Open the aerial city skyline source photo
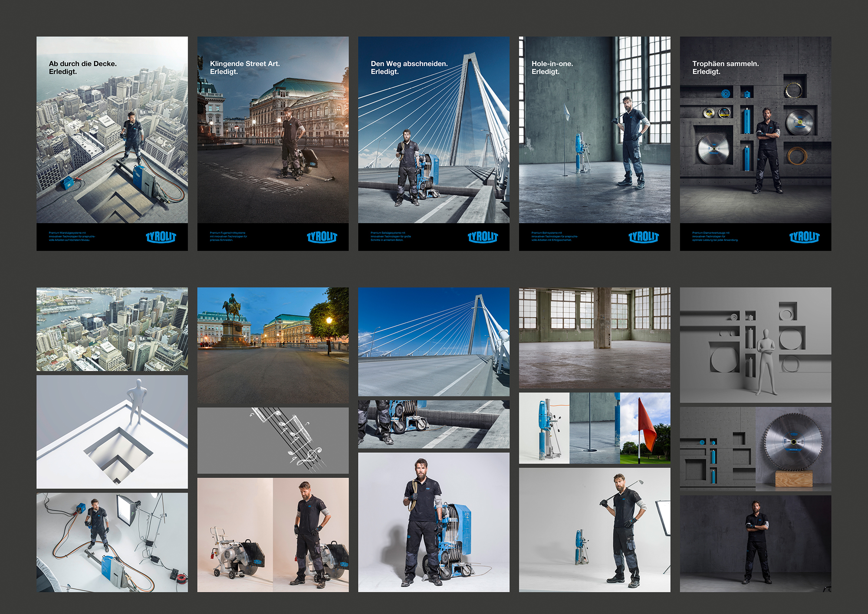The image size is (868, 614). tap(112, 329)
